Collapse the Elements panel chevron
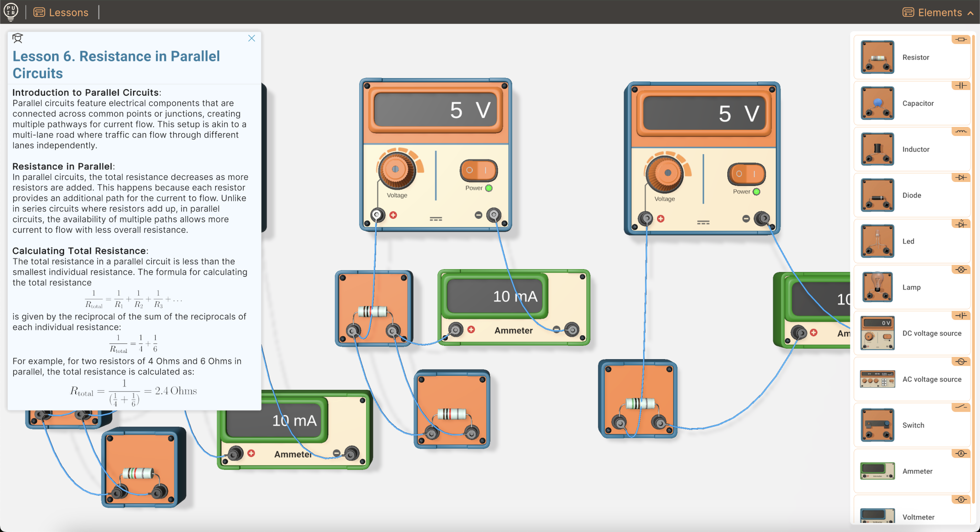The image size is (980, 532). [970, 13]
